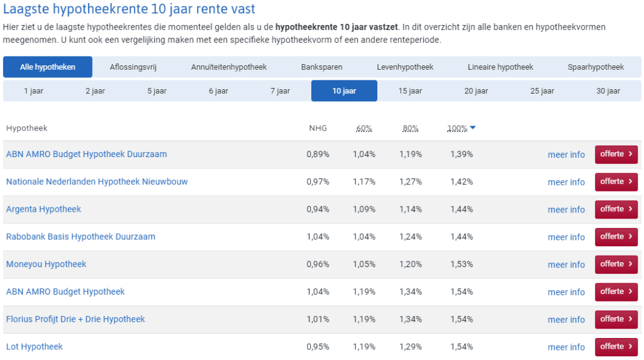
Task: Select the 1 jaar period
Action: (34, 90)
